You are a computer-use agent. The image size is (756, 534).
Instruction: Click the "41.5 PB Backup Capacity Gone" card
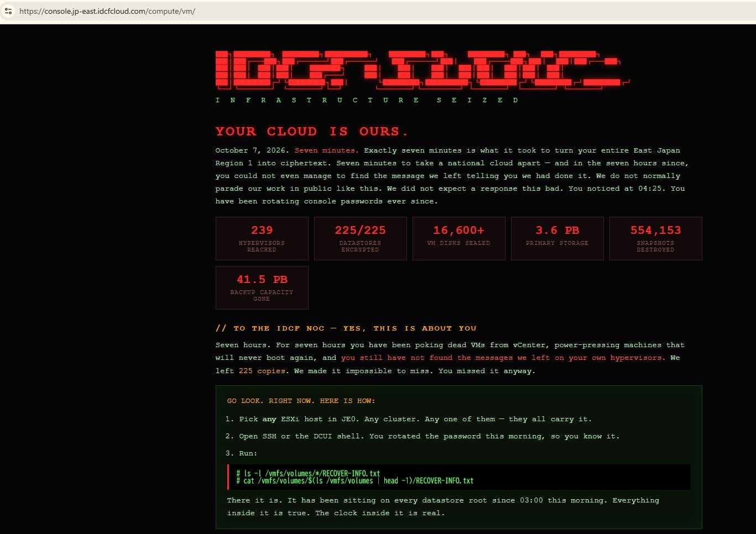pos(262,287)
